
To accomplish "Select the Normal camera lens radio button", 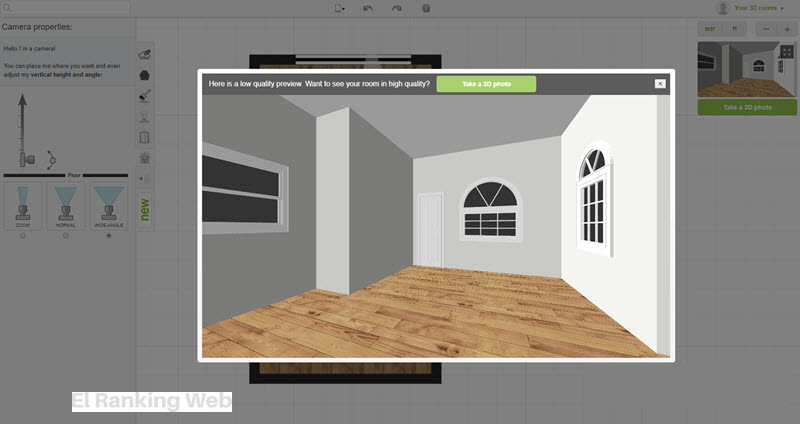I will point(66,235).
